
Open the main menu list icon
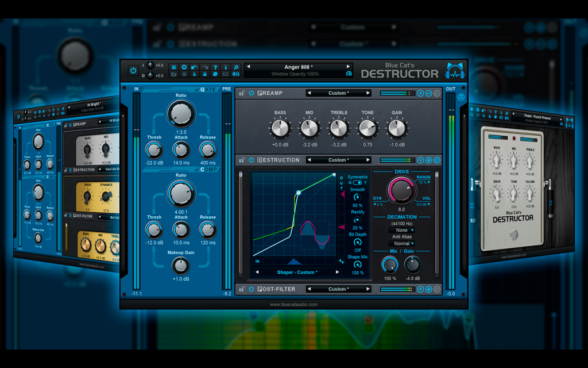173,67
